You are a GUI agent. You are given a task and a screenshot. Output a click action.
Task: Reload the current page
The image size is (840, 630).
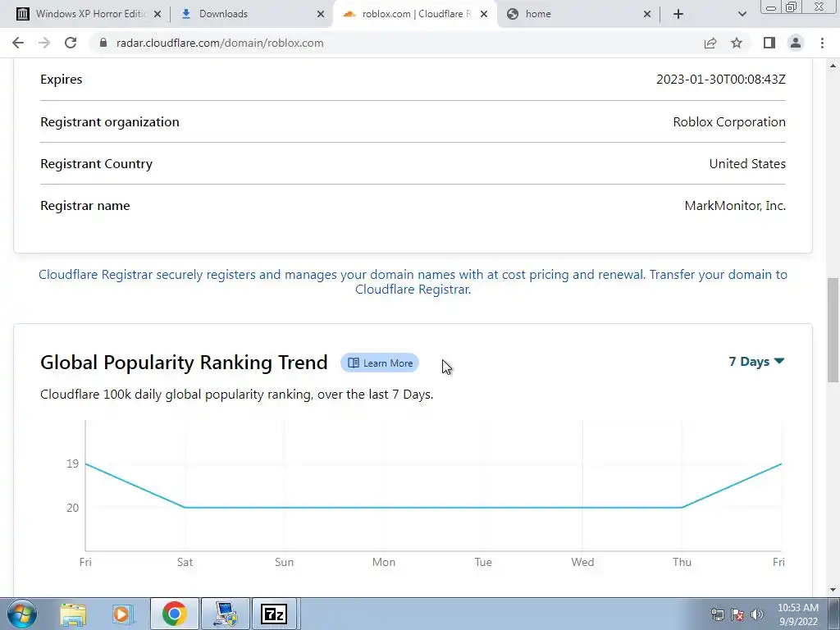[71, 43]
